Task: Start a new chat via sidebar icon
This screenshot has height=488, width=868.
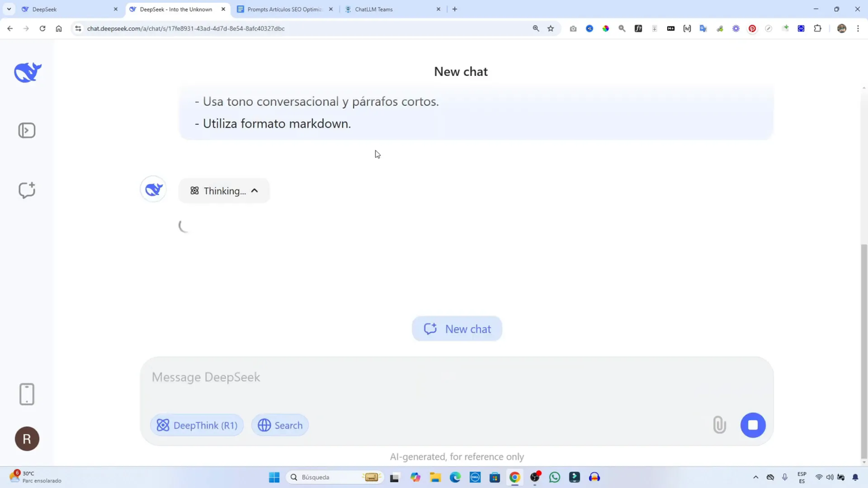Action: (27, 190)
